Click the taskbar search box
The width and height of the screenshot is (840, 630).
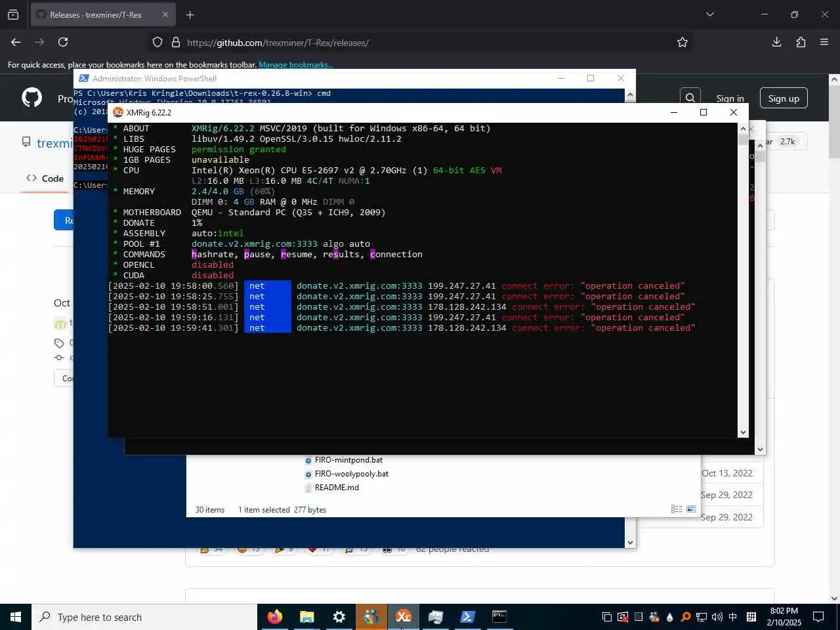point(144,617)
